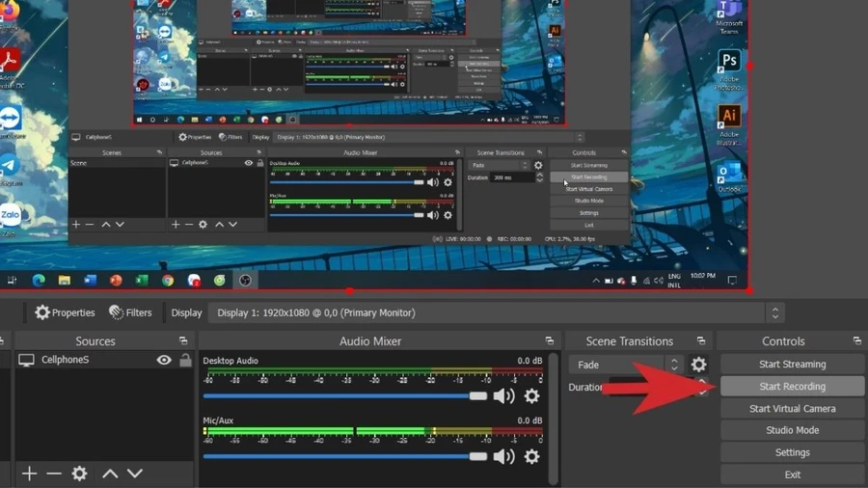Image resolution: width=868 pixels, height=488 pixels.
Task: Pop out the Controls dock panel
Action: tap(857, 340)
